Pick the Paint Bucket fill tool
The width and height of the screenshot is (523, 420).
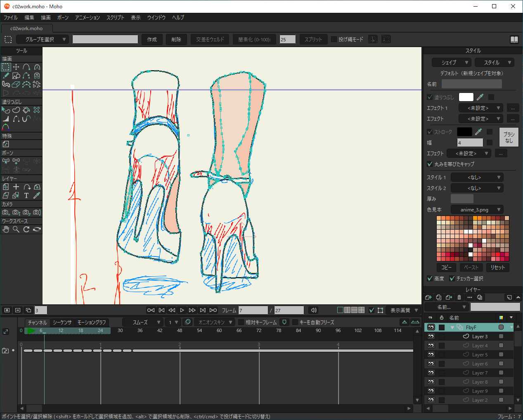tap(26, 110)
